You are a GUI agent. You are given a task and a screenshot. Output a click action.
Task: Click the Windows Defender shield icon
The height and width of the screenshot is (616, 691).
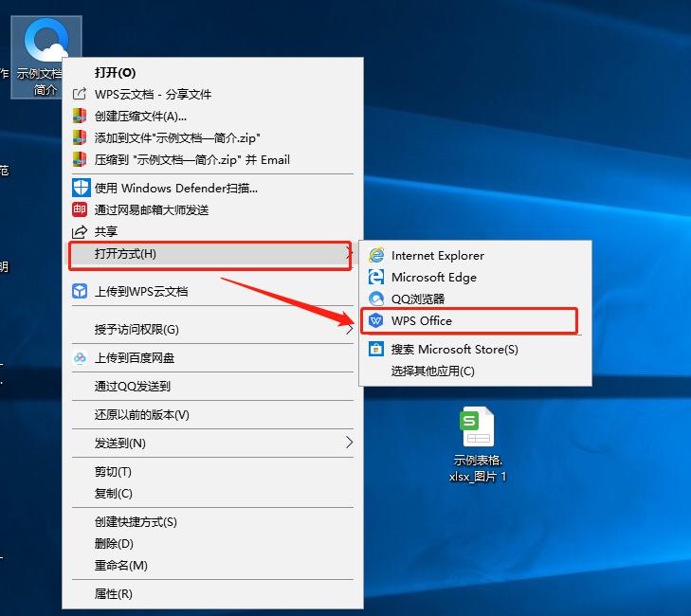pos(82,189)
